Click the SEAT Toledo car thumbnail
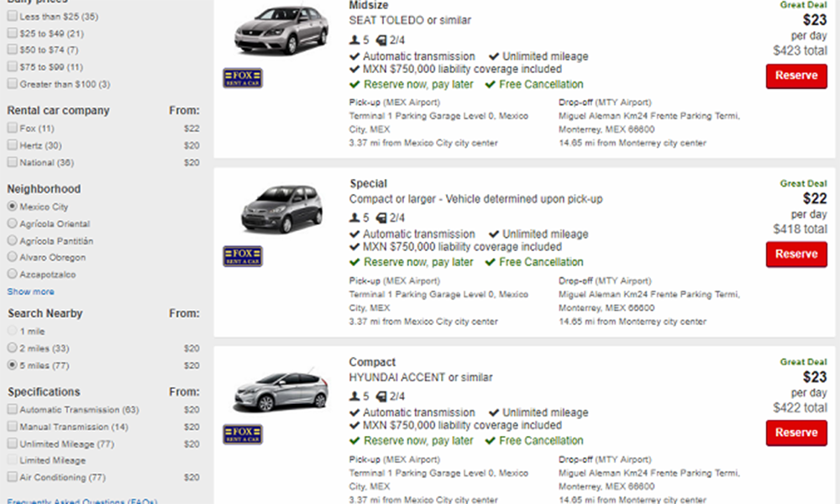This screenshot has height=504, width=840. (x=278, y=30)
